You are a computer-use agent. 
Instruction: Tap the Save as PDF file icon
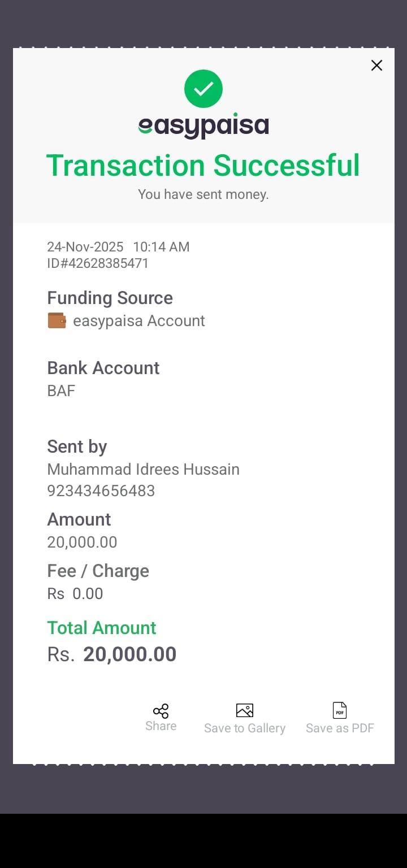(x=339, y=710)
